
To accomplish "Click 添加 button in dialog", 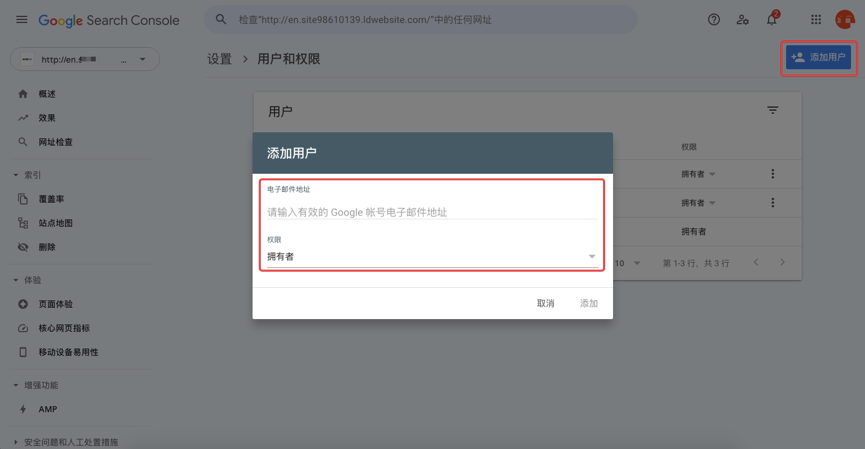I will [589, 303].
